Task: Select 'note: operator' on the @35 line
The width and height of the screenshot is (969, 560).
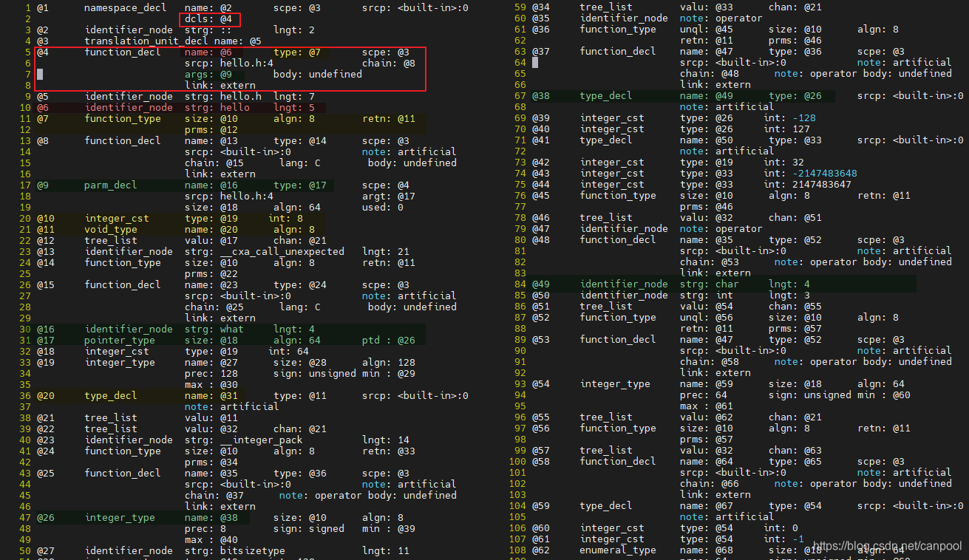Action: 721,18
